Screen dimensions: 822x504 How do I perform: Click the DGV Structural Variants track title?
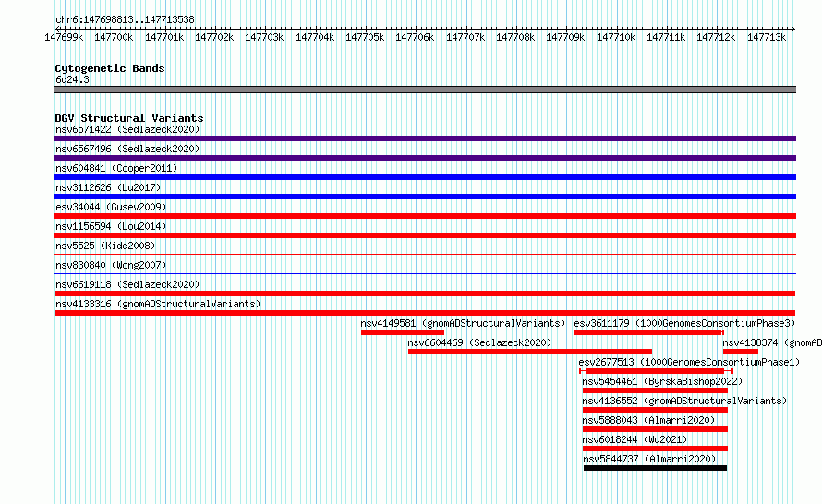point(129,118)
